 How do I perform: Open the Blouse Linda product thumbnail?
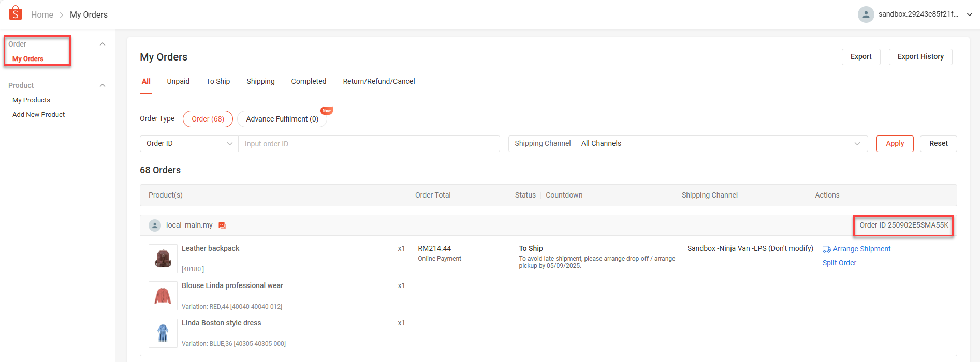[163, 295]
